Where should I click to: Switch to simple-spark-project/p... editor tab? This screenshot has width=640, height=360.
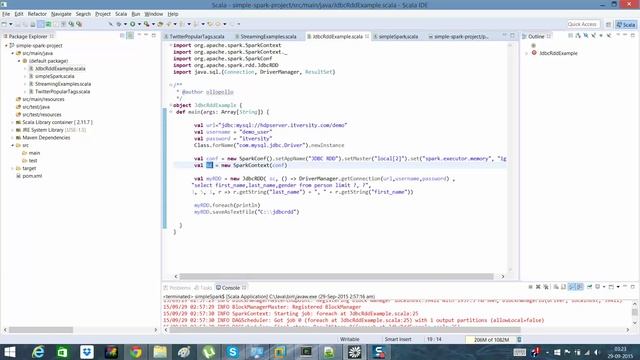pyautogui.click(x=458, y=36)
